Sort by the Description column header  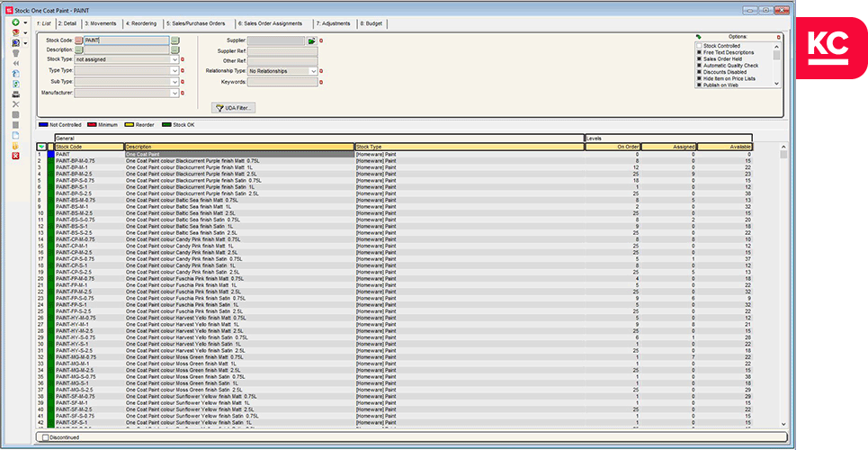tap(239, 147)
